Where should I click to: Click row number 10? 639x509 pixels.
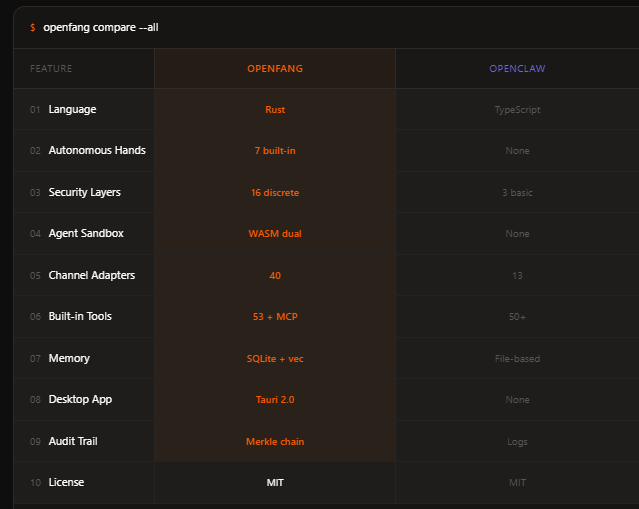point(35,483)
